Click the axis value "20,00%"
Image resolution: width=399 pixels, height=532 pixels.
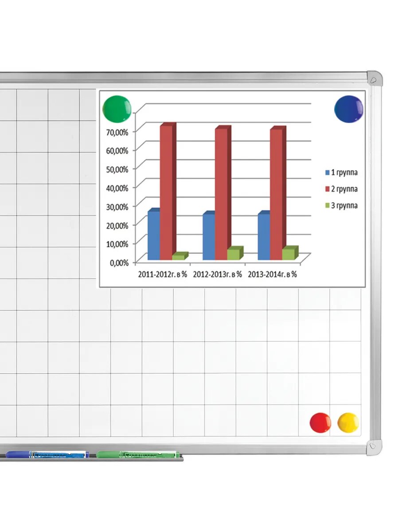[117, 225]
